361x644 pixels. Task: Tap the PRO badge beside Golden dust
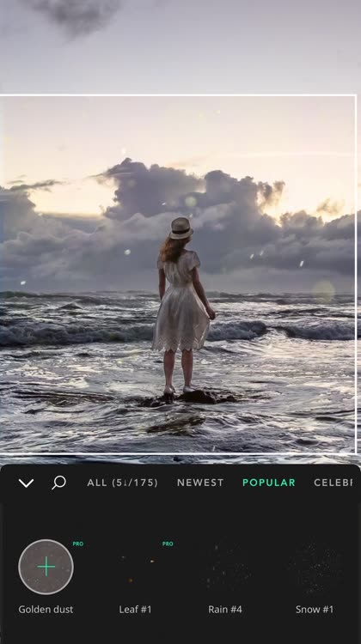tap(78, 544)
